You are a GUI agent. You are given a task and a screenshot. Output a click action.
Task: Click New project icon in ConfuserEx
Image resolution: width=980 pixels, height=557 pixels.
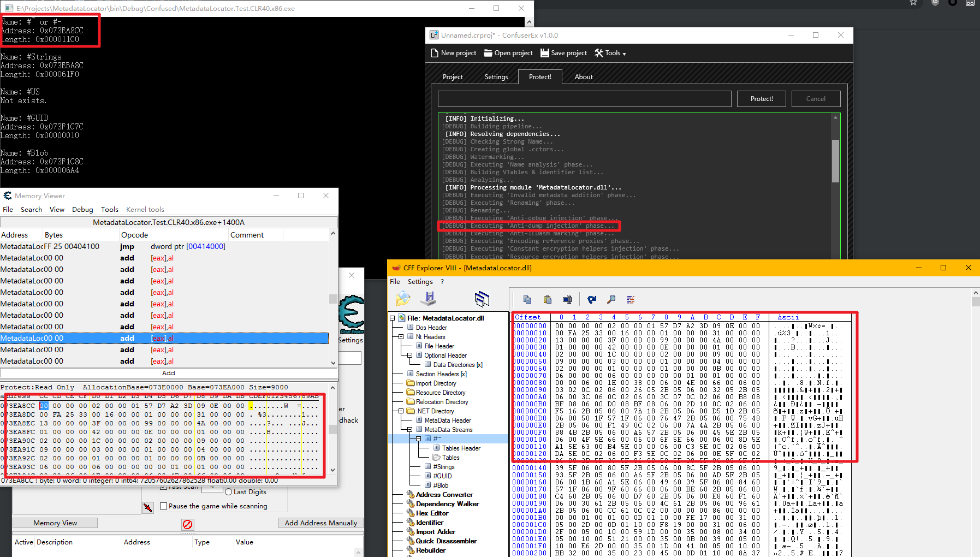pos(435,53)
